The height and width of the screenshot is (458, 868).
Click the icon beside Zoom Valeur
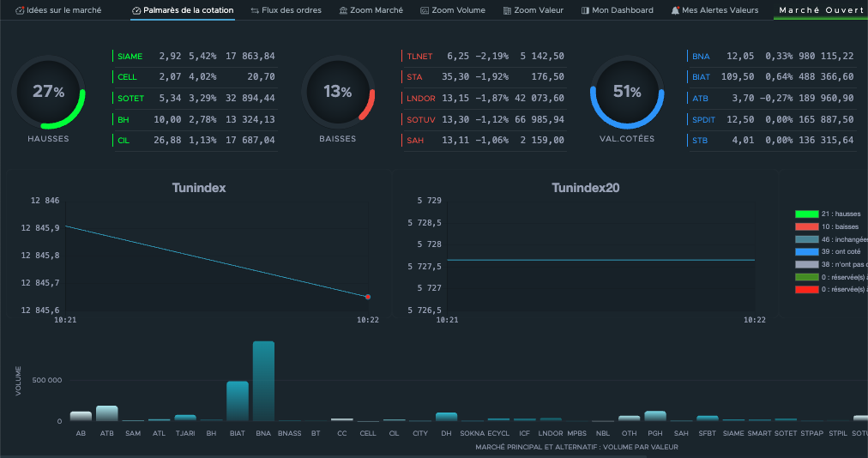(507, 10)
